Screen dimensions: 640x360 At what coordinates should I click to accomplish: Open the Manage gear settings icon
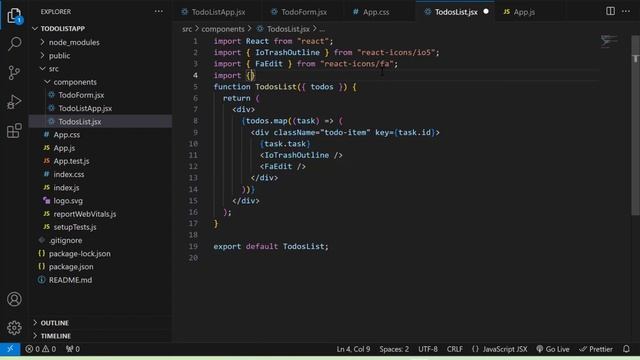pyautogui.click(x=14, y=327)
